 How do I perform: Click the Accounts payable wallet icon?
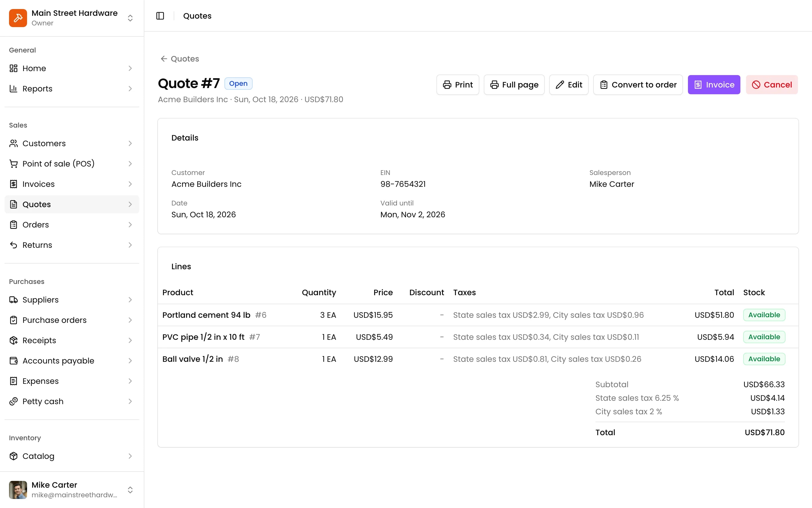14,361
